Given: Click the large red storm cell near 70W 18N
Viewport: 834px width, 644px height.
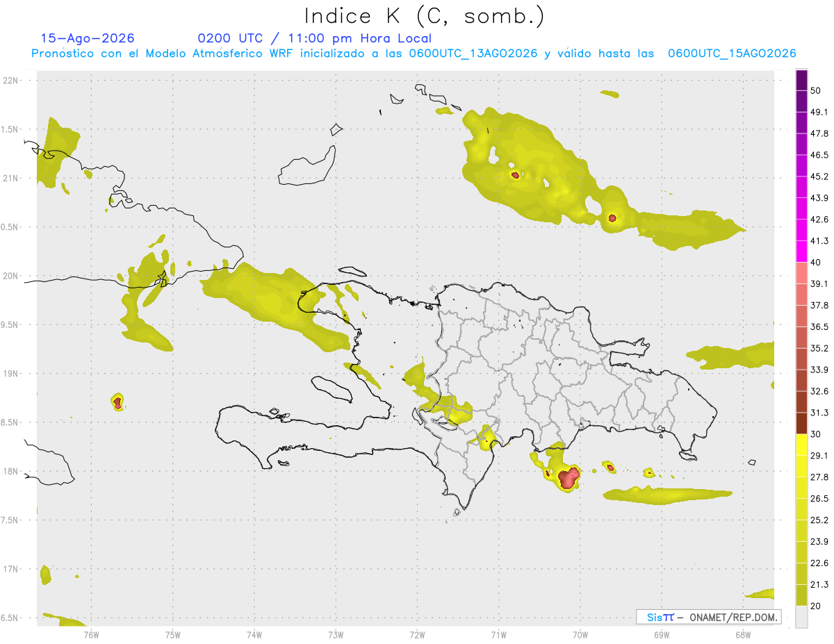Looking at the screenshot, I should point(569,478).
